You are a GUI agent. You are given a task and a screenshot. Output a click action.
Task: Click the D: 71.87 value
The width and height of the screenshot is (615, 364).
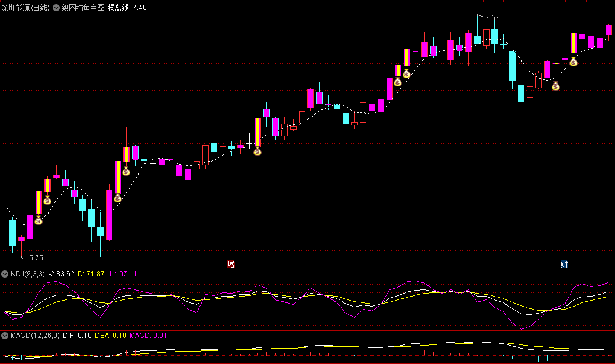pyautogui.click(x=91, y=274)
